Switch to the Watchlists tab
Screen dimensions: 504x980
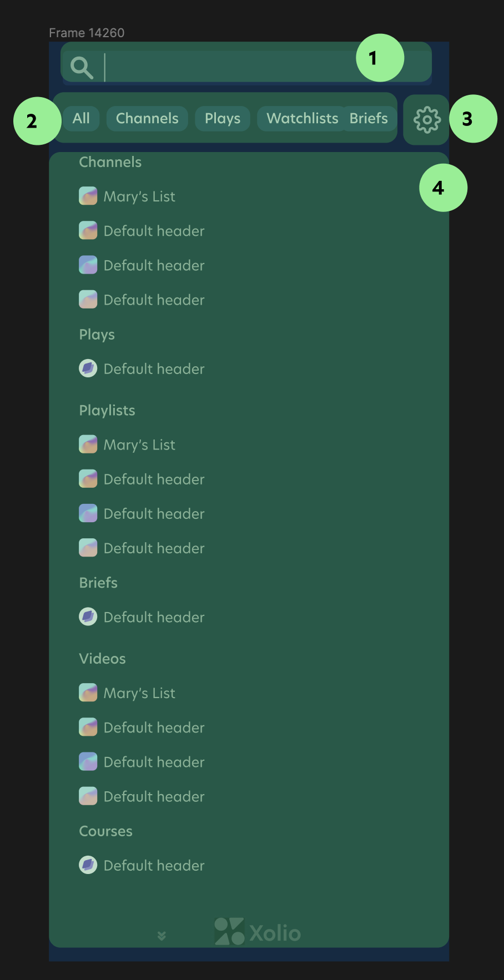(x=303, y=118)
